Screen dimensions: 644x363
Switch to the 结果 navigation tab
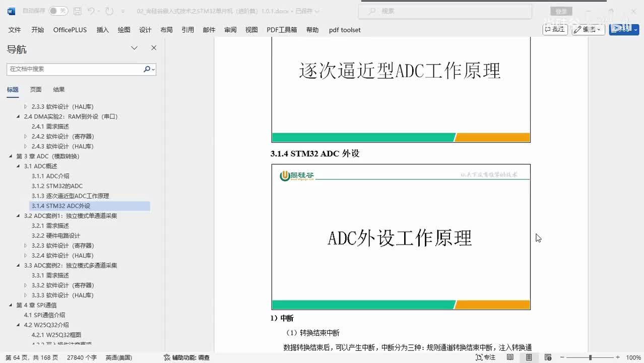point(59,89)
